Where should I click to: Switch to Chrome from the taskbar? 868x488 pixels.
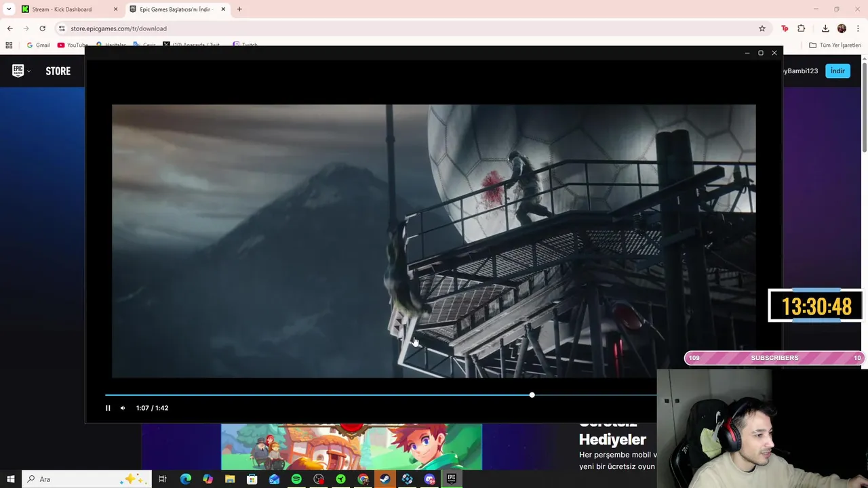tap(363, 479)
